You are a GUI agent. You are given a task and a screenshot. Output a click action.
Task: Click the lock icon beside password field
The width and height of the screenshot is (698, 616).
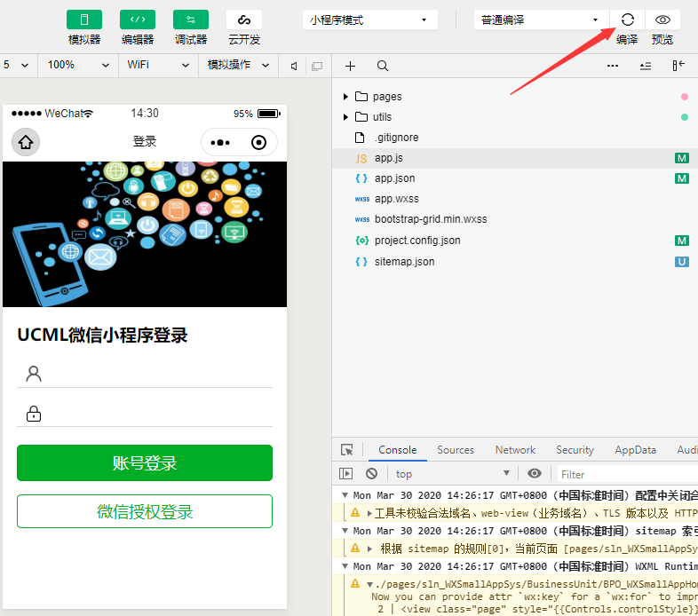34,414
